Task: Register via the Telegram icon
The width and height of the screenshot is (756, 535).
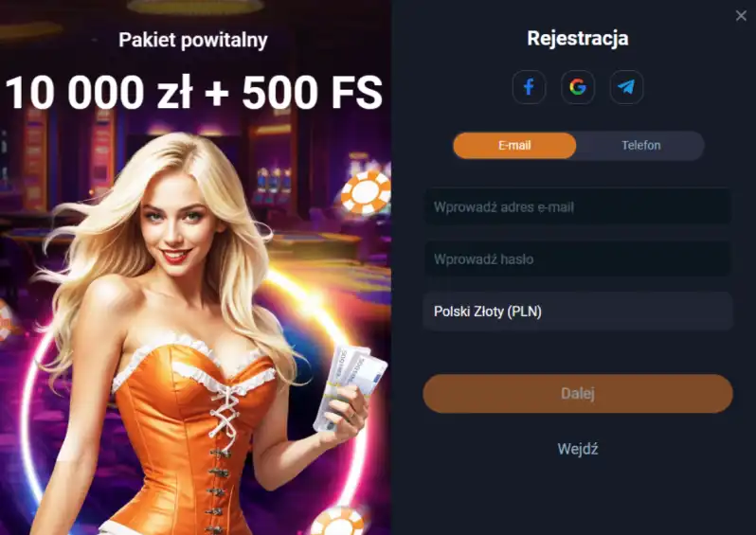Action: pos(626,87)
